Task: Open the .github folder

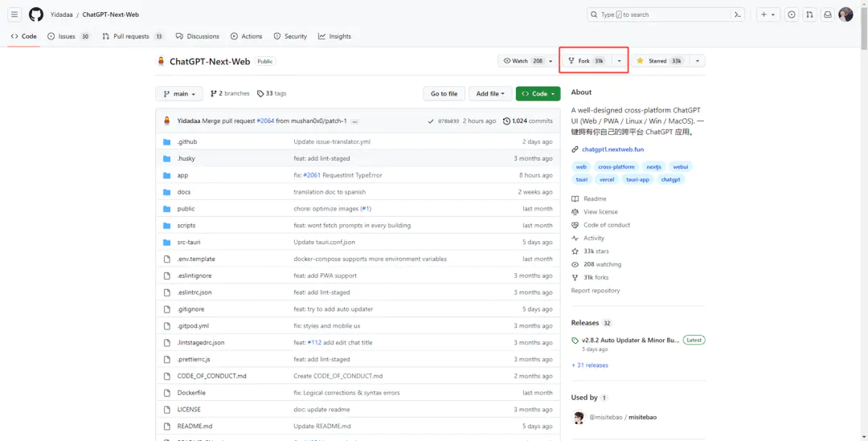Action: click(x=186, y=141)
